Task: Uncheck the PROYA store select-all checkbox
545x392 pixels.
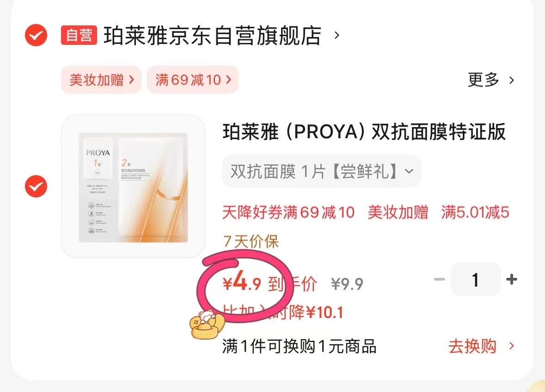Action: 36,35
